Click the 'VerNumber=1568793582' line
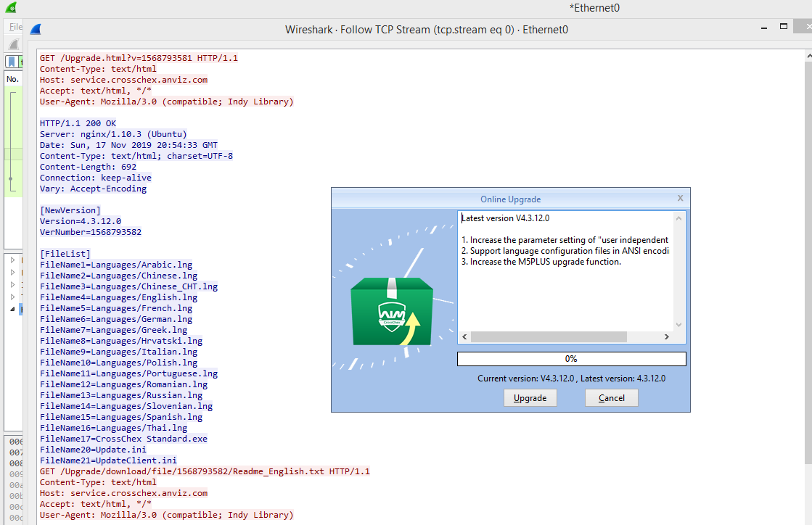This screenshot has width=812, height=525. [91, 232]
